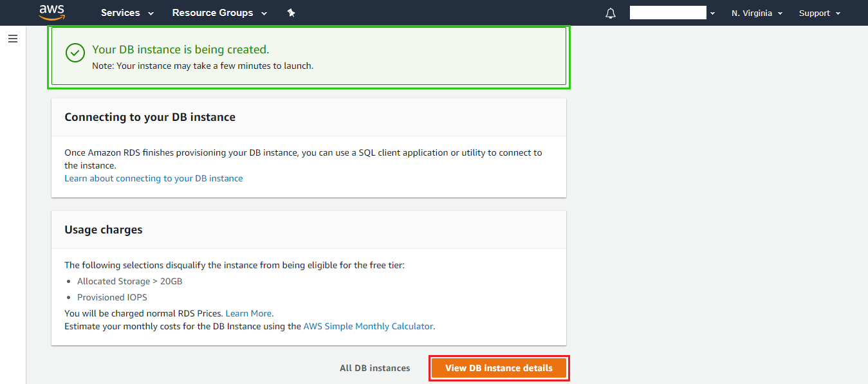Viewport: 868px width, 384px height.
Task: Click the 'Usage charges' heading
Action: coord(104,230)
